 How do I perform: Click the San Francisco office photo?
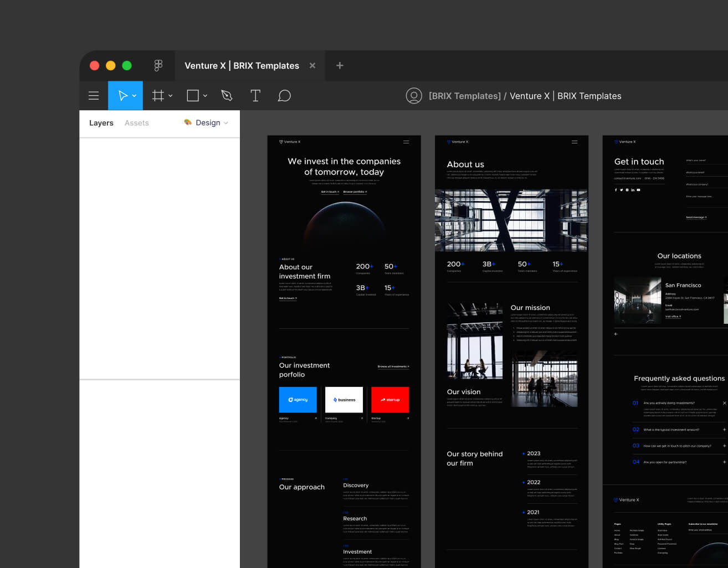pyautogui.click(x=637, y=300)
